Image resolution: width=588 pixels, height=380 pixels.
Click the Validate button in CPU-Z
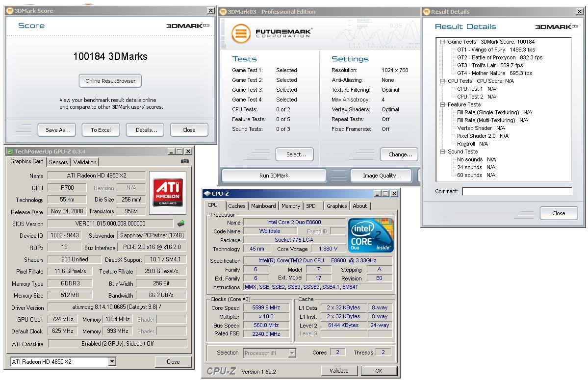click(x=339, y=371)
